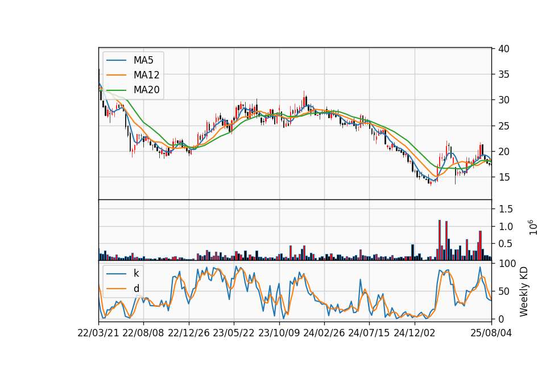Click the KD axis label 100

tap(507, 264)
